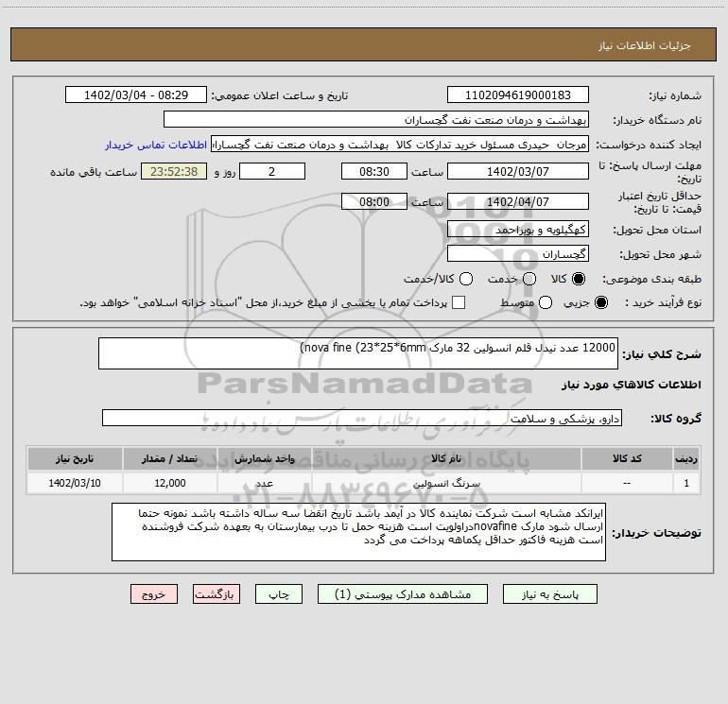
Task: Click ردیف column header
Action: (x=686, y=458)
